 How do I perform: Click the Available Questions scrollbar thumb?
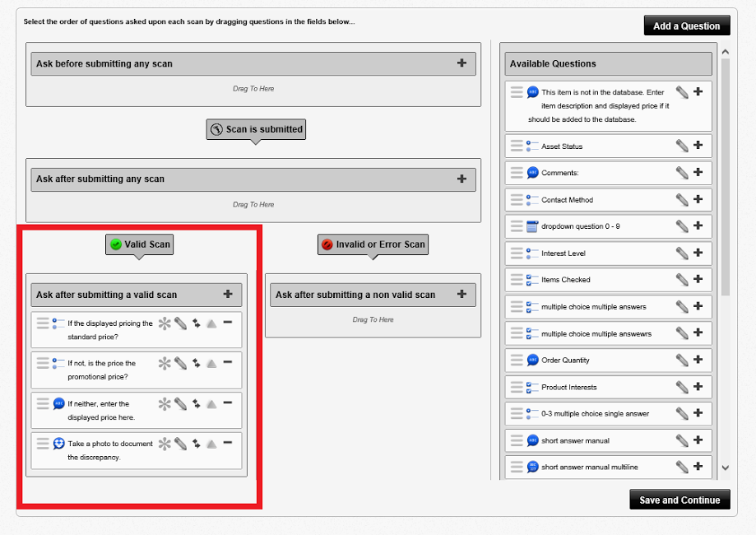pyautogui.click(x=725, y=177)
